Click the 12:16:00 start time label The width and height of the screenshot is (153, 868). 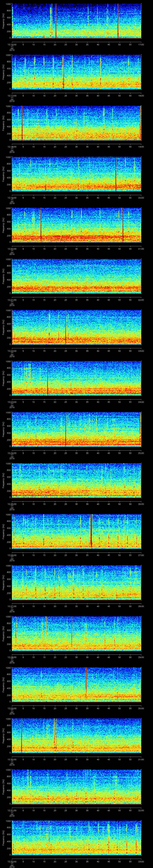point(12,44)
